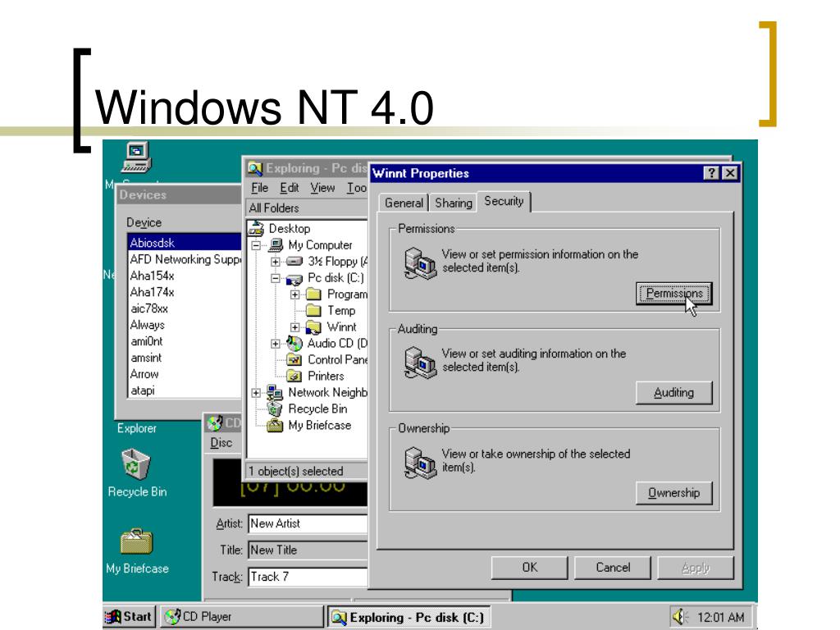Collapse the Pc disk (C:) node
The image size is (840, 630).
click(276, 279)
